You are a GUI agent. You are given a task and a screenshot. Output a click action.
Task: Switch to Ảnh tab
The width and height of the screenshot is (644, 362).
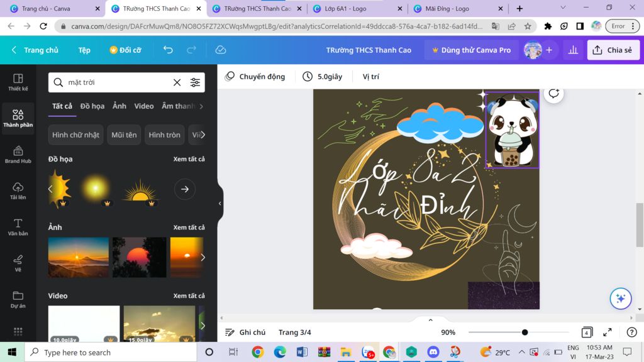click(x=119, y=106)
